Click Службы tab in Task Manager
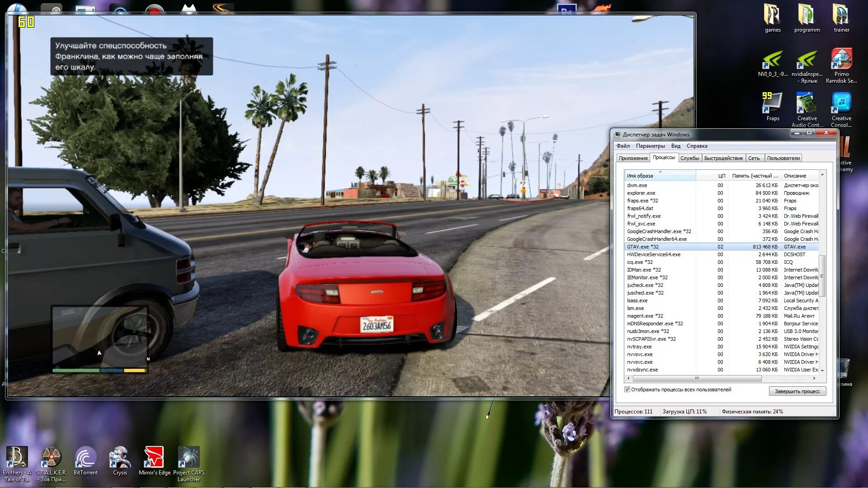This screenshot has width=868, height=488. pos(690,158)
